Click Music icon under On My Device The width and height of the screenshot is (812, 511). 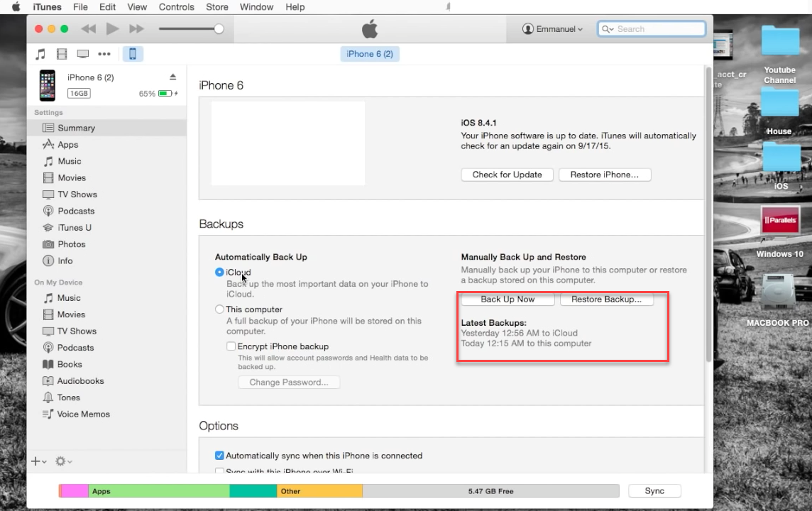tap(48, 297)
